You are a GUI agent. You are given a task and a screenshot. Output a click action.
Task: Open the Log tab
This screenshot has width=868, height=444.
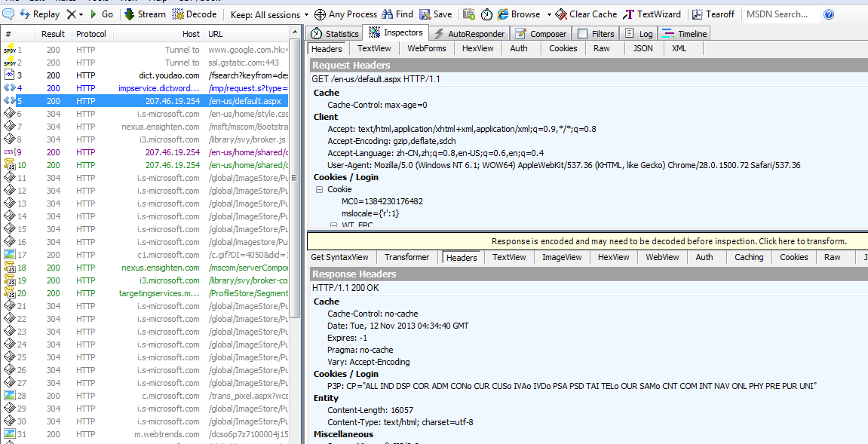[x=639, y=34]
